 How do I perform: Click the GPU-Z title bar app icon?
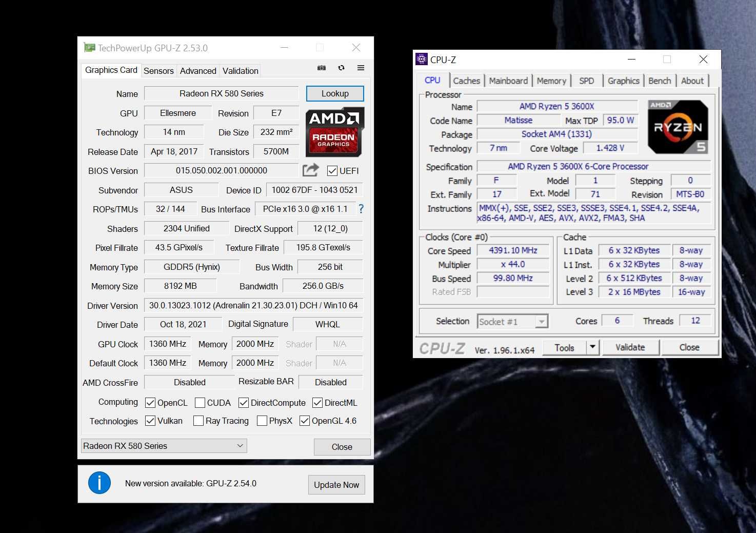89,48
